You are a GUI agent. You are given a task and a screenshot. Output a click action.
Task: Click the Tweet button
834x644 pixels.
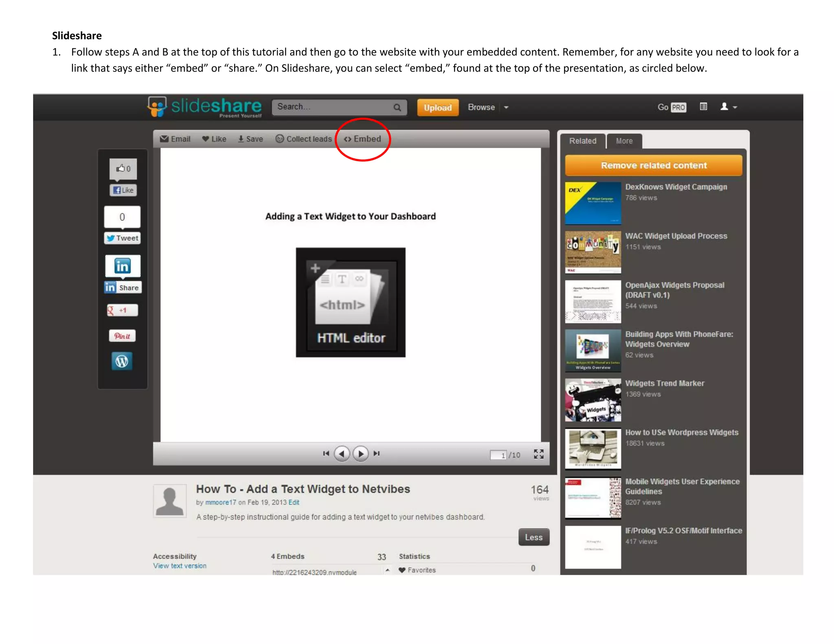(123, 238)
